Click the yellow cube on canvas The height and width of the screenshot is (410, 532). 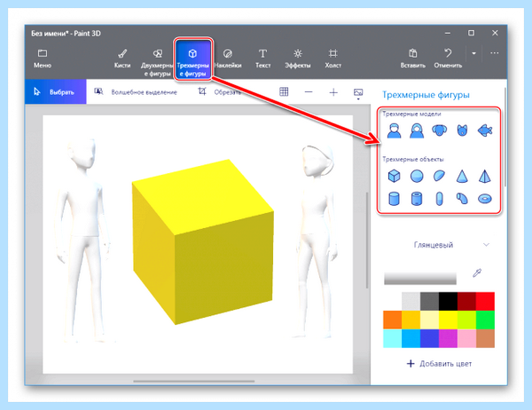[x=203, y=242]
